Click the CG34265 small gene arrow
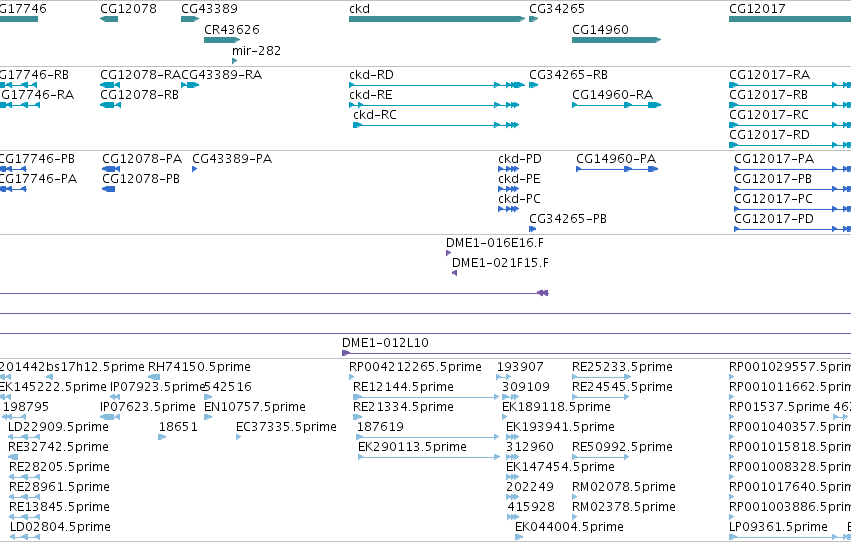The height and width of the screenshot is (542, 851). (534, 19)
